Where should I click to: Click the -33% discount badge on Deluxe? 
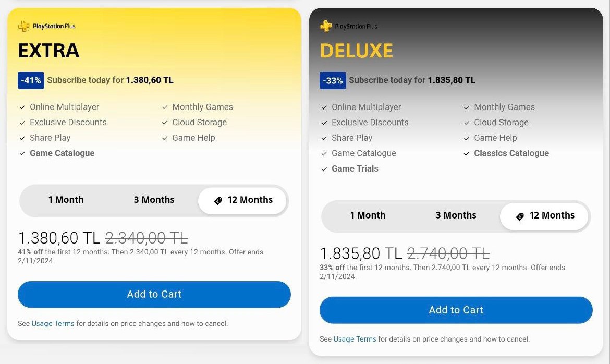coord(333,81)
